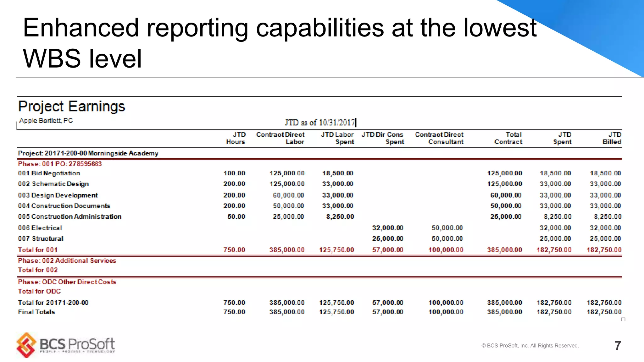The image size is (644, 362).
Task: Click the 'JTD Hours' column header
Action: tap(236, 138)
